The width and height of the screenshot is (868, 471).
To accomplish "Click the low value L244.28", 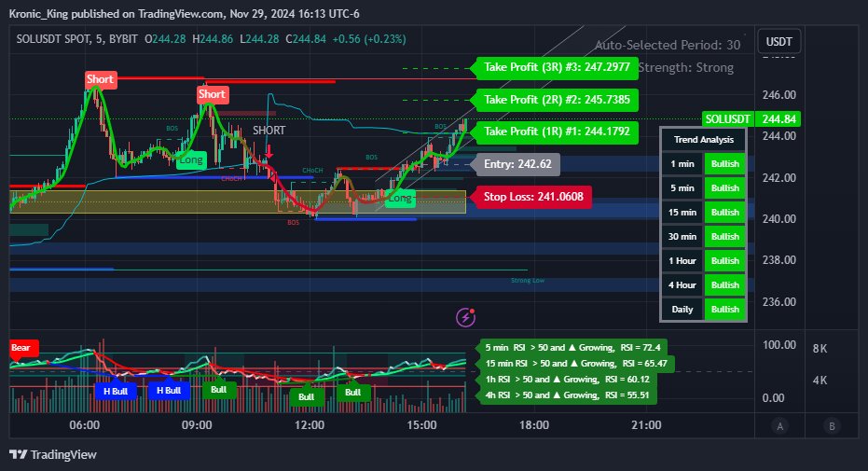I will [x=259, y=39].
